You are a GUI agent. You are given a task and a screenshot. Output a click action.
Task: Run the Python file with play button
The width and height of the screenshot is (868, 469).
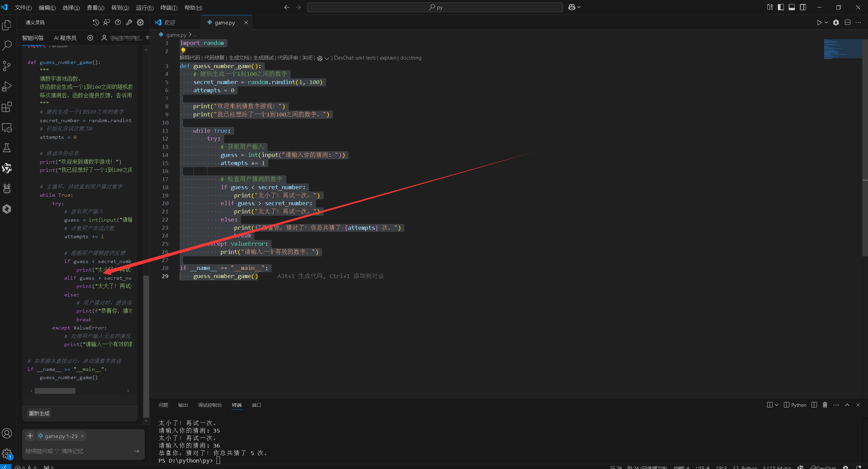(x=819, y=22)
